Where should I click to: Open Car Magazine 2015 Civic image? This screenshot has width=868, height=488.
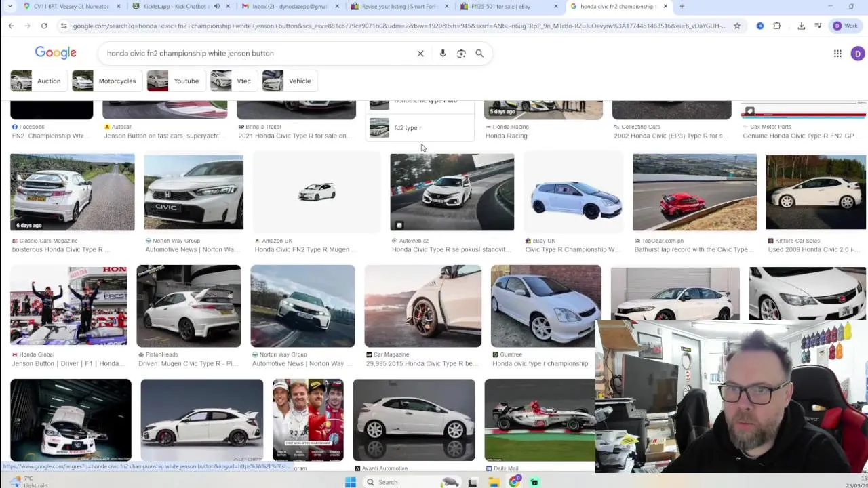coord(423,306)
